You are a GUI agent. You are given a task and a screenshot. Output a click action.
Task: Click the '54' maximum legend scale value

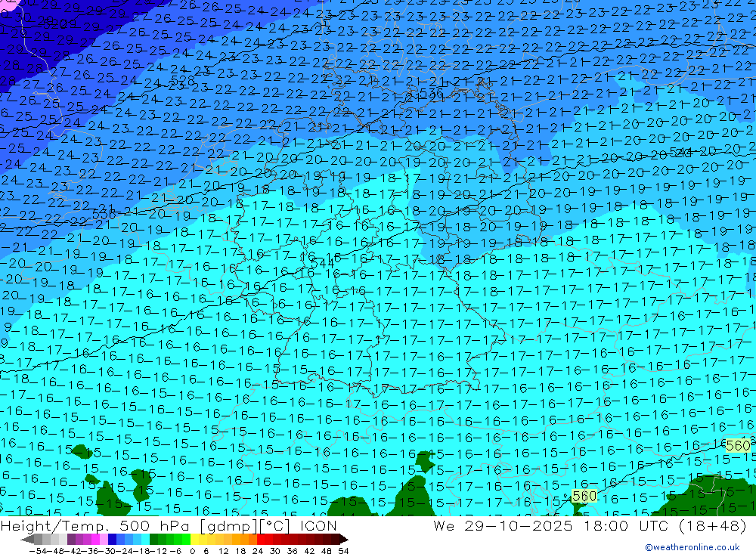(x=343, y=551)
